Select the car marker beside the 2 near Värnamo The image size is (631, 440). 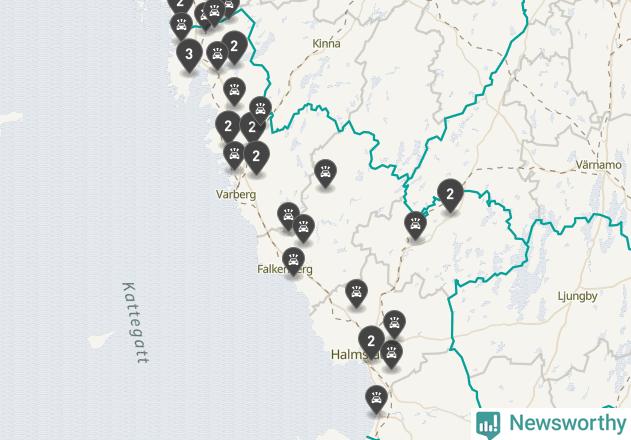(415, 225)
